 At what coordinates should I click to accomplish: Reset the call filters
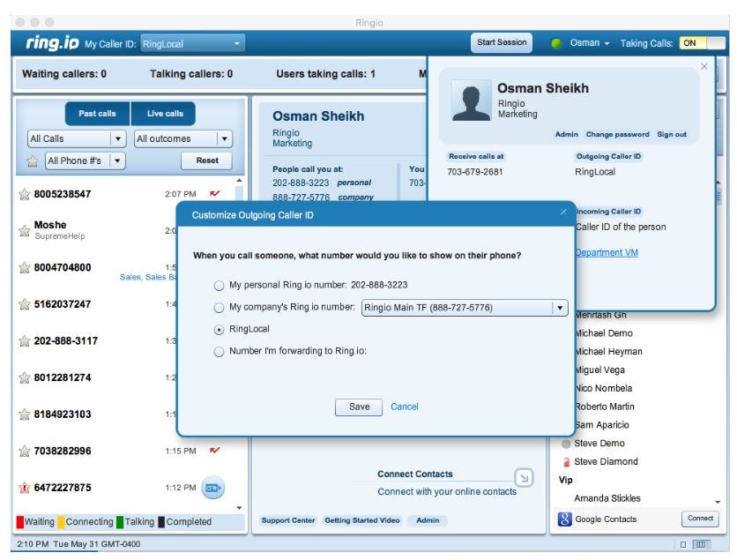(207, 161)
